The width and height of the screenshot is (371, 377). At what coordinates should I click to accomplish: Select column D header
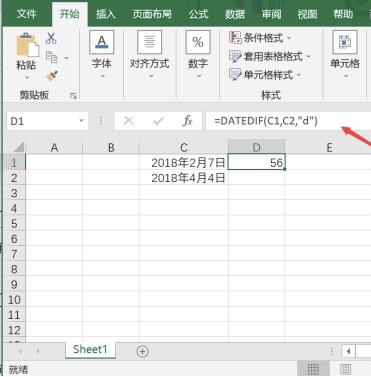[257, 147]
